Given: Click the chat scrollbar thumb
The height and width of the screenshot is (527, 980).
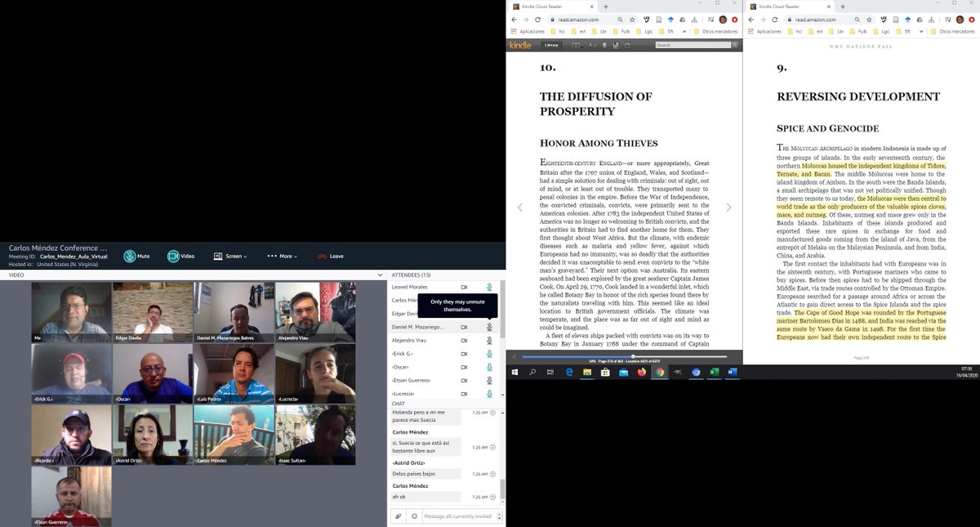Looking at the screenshot, I should click(502, 489).
